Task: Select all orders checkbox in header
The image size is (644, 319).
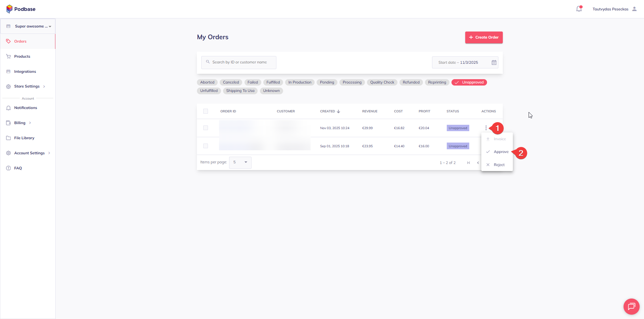Action: (206, 111)
